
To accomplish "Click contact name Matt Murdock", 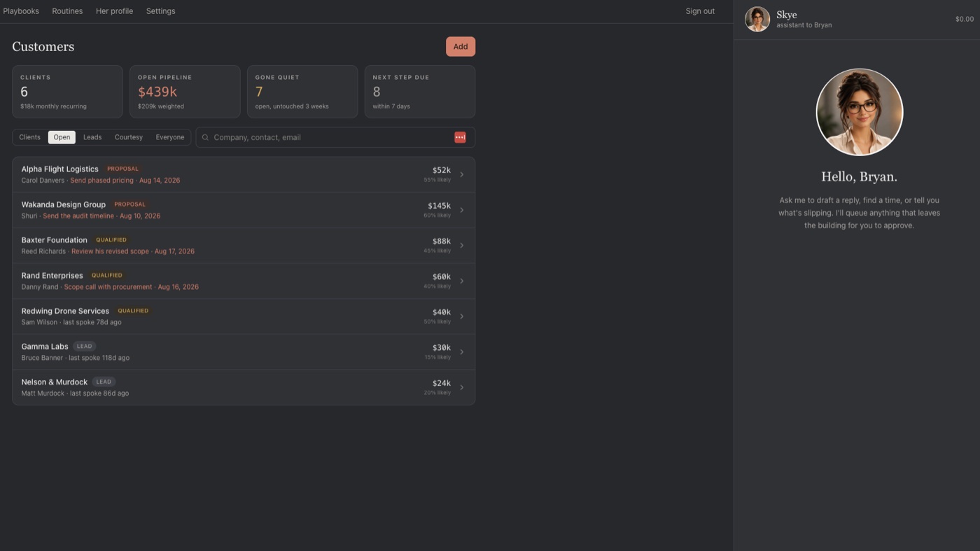I will 43,393.
